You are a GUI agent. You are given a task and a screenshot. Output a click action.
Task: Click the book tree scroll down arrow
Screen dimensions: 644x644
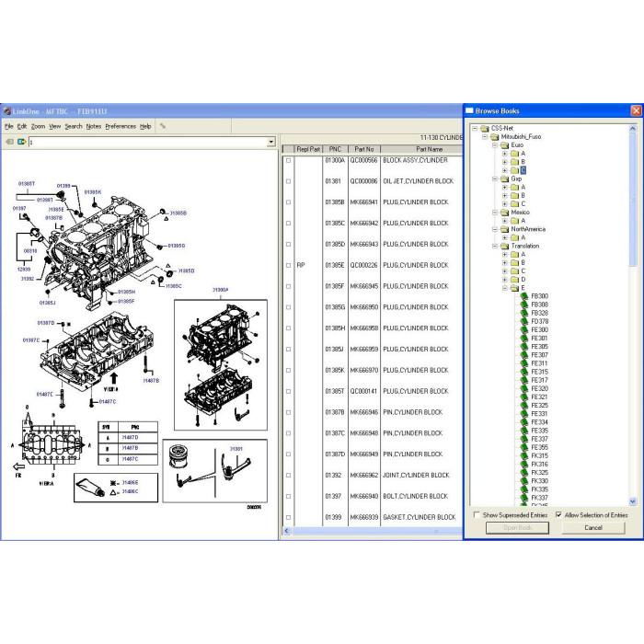click(633, 501)
